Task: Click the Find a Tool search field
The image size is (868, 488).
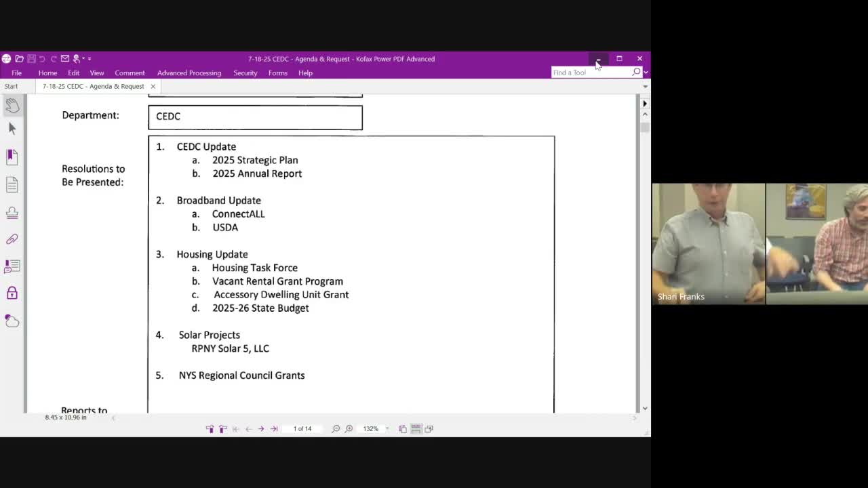Action: coord(590,73)
